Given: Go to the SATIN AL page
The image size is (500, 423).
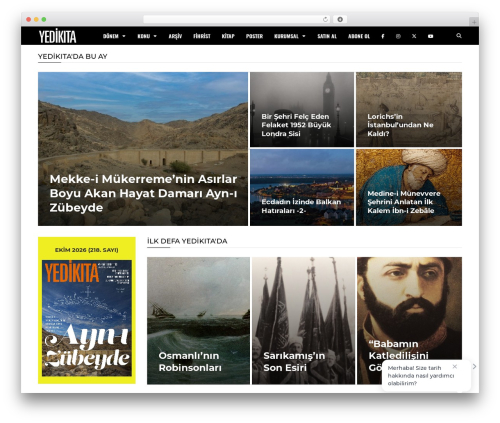Looking at the screenshot, I should pyautogui.click(x=327, y=36).
